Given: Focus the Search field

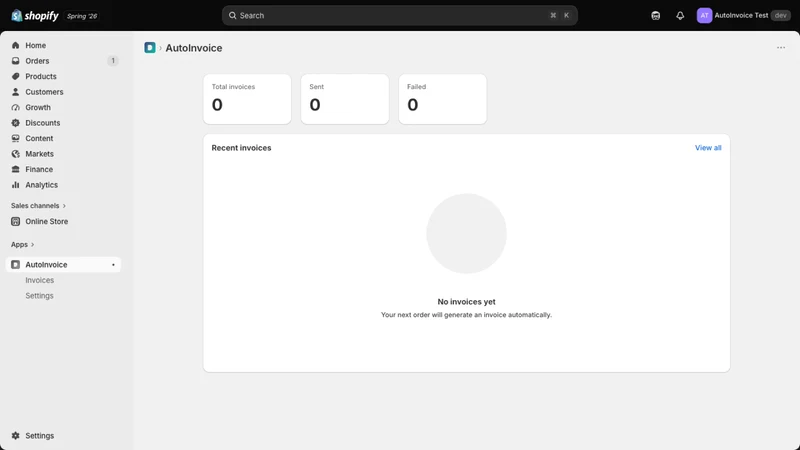Looking at the screenshot, I should coord(399,16).
